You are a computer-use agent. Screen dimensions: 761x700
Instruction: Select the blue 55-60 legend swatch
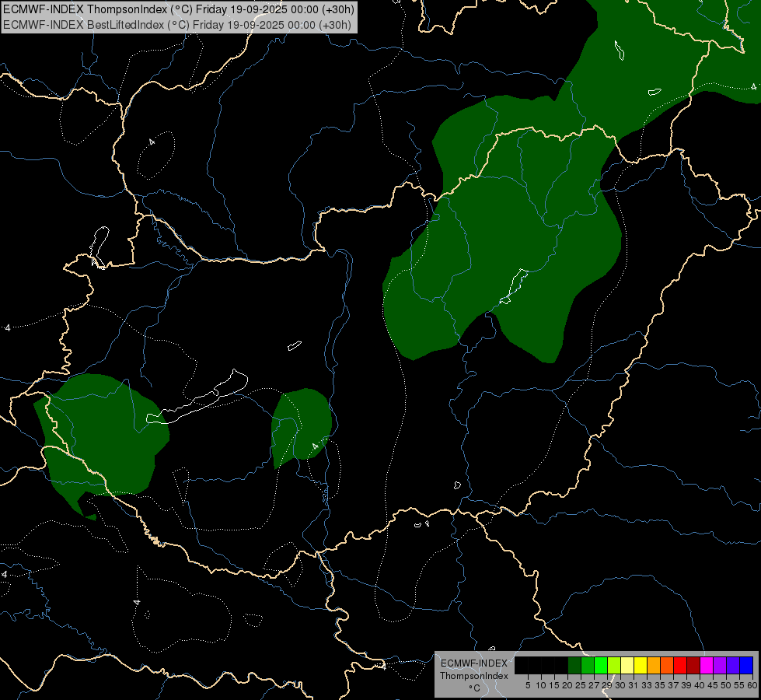746,665
